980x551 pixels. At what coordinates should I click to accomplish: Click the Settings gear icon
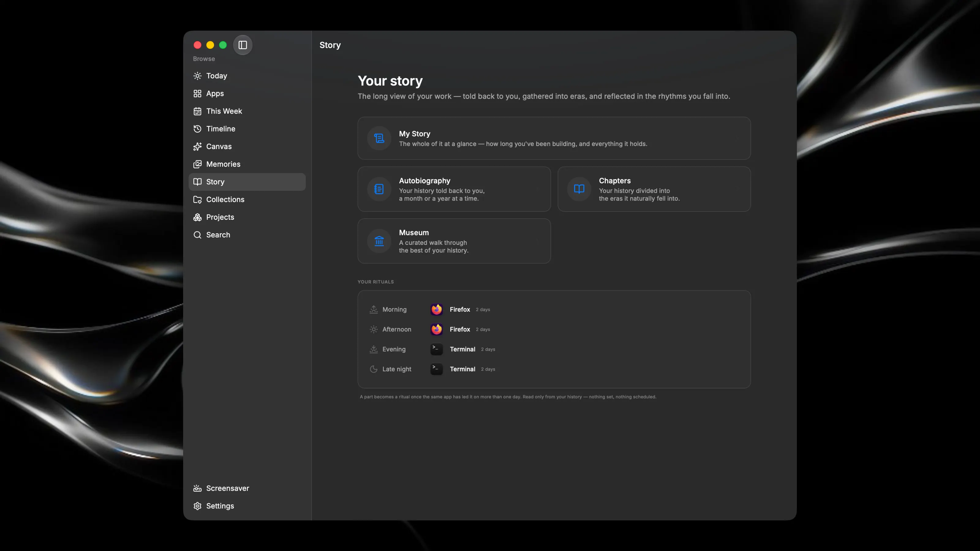pyautogui.click(x=197, y=506)
